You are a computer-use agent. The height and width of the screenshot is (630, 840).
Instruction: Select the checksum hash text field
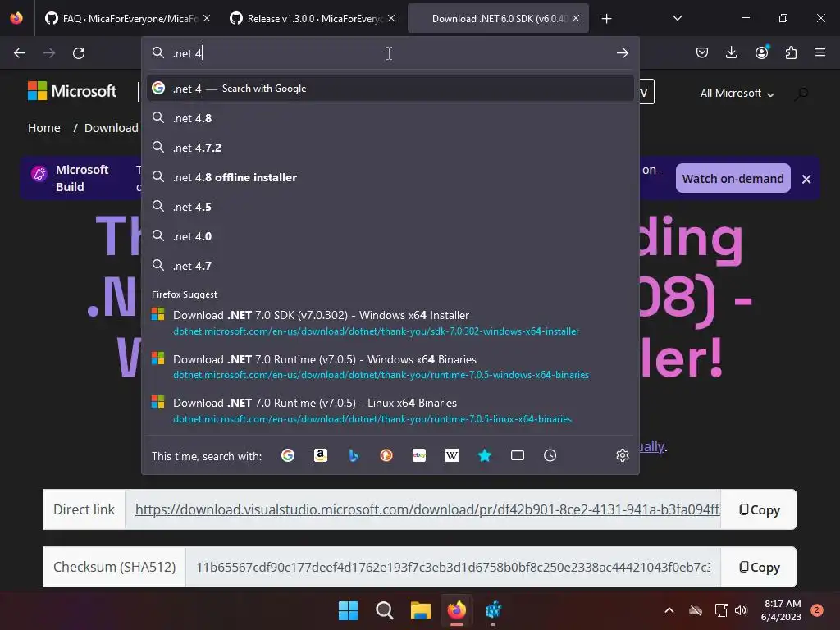(x=453, y=567)
